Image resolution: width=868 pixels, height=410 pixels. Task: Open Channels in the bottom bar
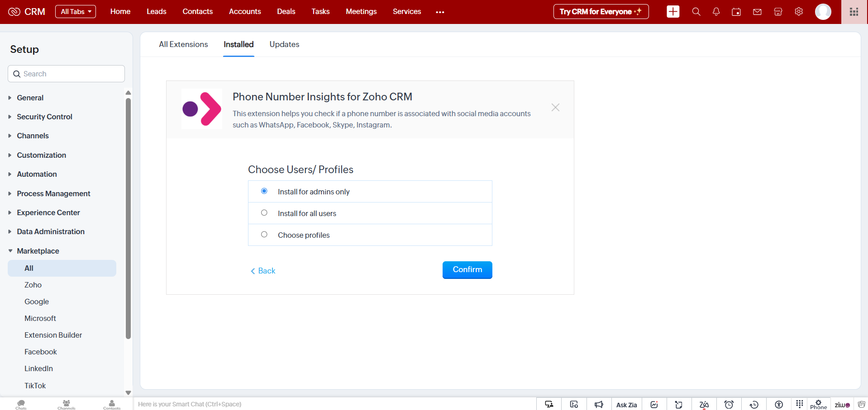66,404
